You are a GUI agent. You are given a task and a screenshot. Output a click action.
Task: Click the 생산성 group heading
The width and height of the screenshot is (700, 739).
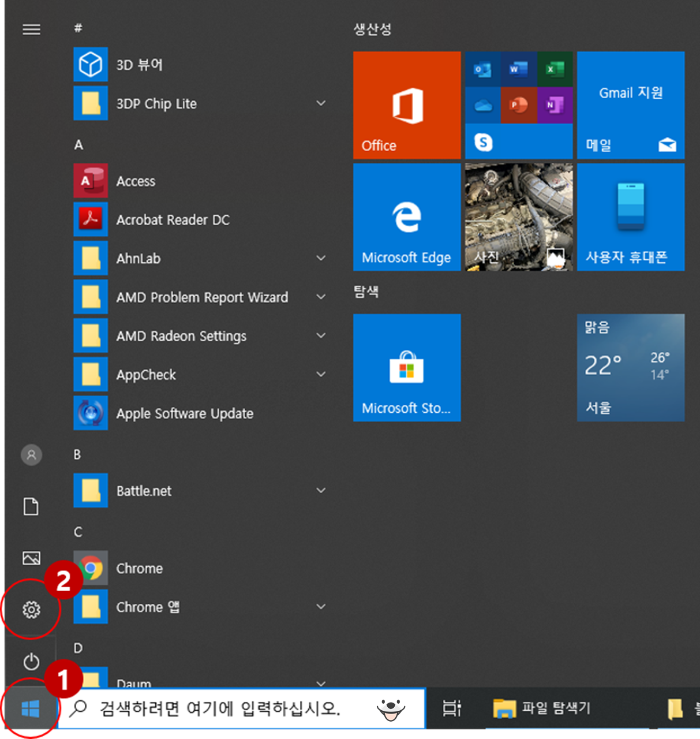point(373,29)
